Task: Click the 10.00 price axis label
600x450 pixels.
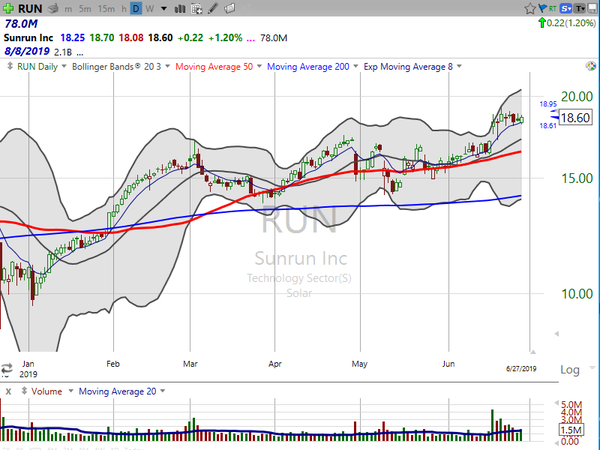Action: [x=577, y=294]
